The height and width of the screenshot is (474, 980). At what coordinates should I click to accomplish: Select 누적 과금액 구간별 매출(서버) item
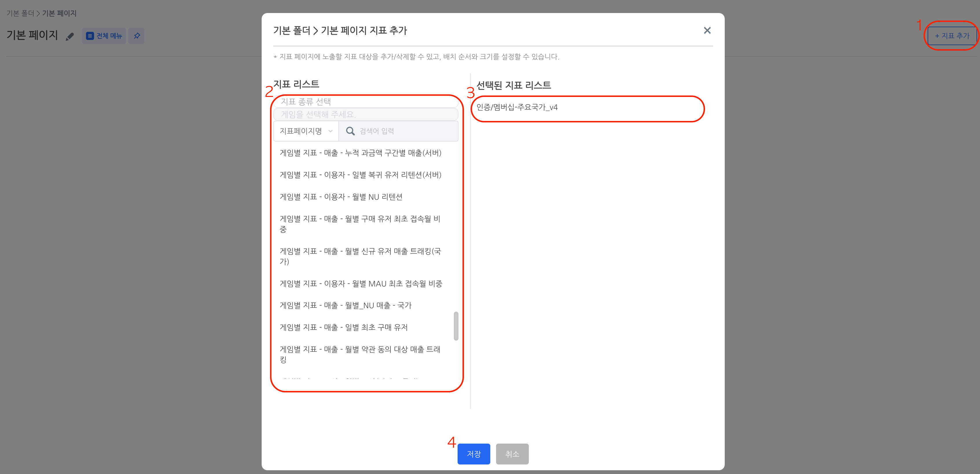click(360, 153)
